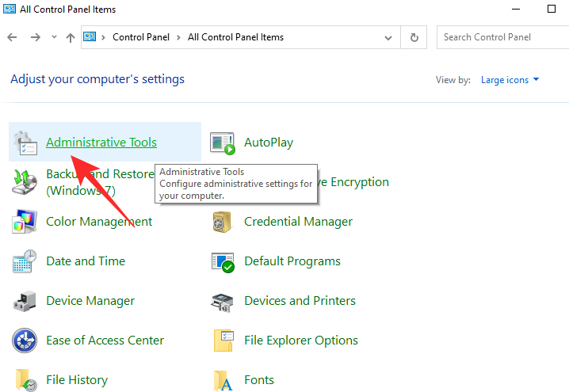
Task: Open the AutoPlay icon
Action: 223,143
